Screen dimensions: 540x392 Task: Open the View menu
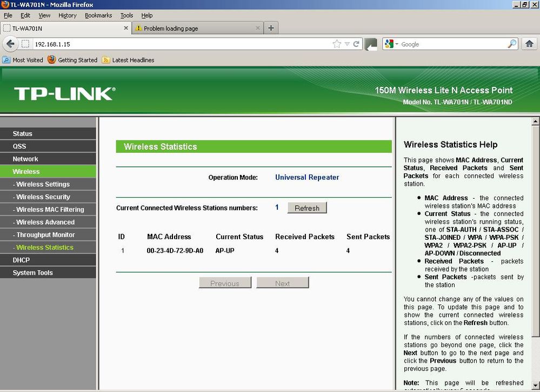click(x=44, y=16)
